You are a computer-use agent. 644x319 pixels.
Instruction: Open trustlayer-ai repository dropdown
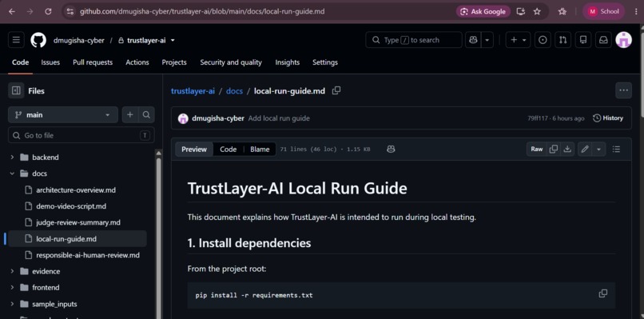coord(173,40)
